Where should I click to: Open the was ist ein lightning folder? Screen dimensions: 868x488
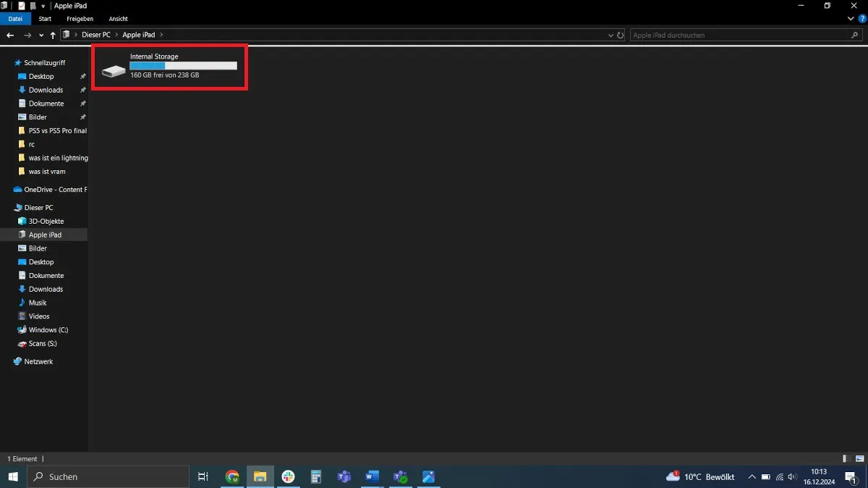click(x=58, y=158)
